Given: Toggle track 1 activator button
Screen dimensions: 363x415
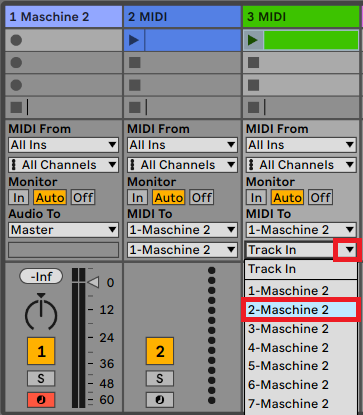Looking at the screenshot, I should click(41, 351).
